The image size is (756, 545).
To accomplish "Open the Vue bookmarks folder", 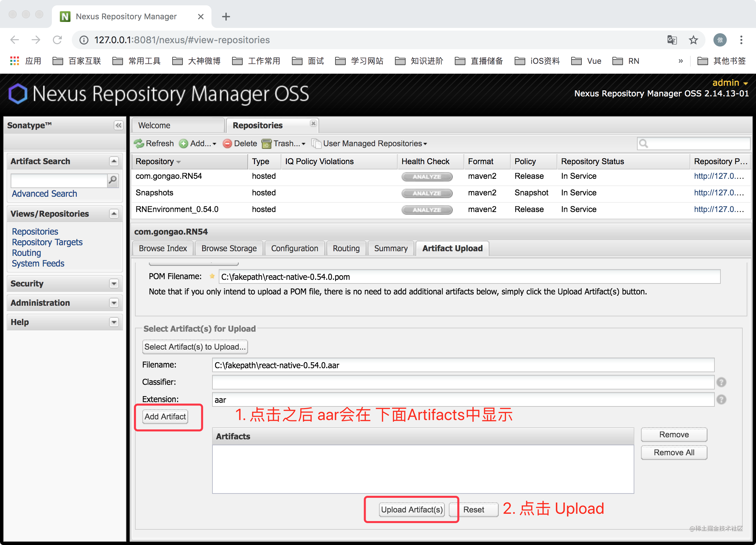I will (x=586, y=61).
